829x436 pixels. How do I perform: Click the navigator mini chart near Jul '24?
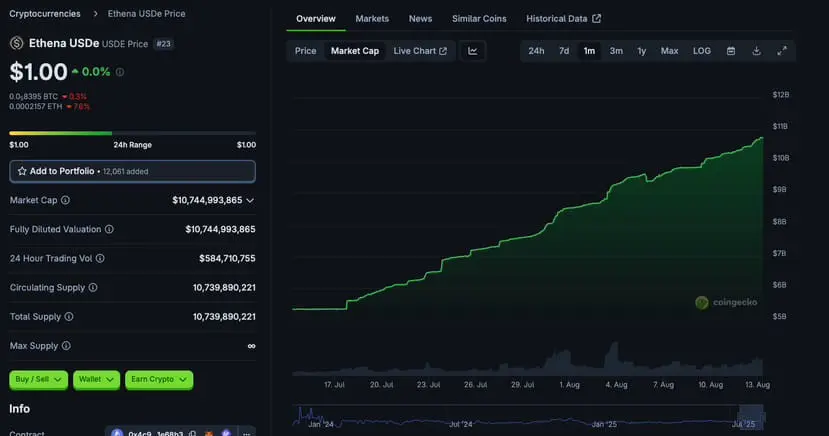[x=460, y=422]
